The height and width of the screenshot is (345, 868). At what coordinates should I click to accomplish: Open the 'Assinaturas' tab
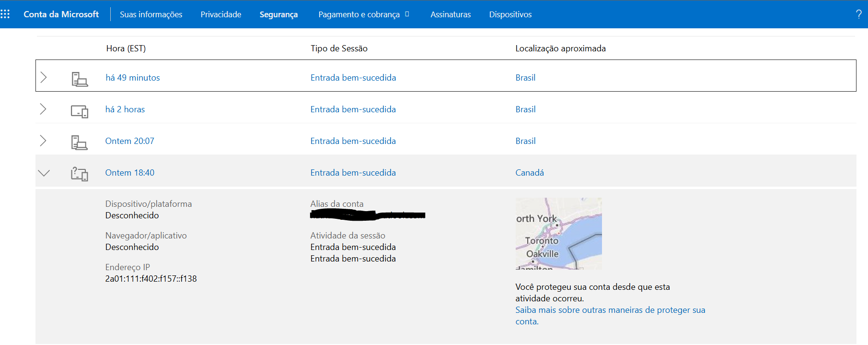point(451,14)
